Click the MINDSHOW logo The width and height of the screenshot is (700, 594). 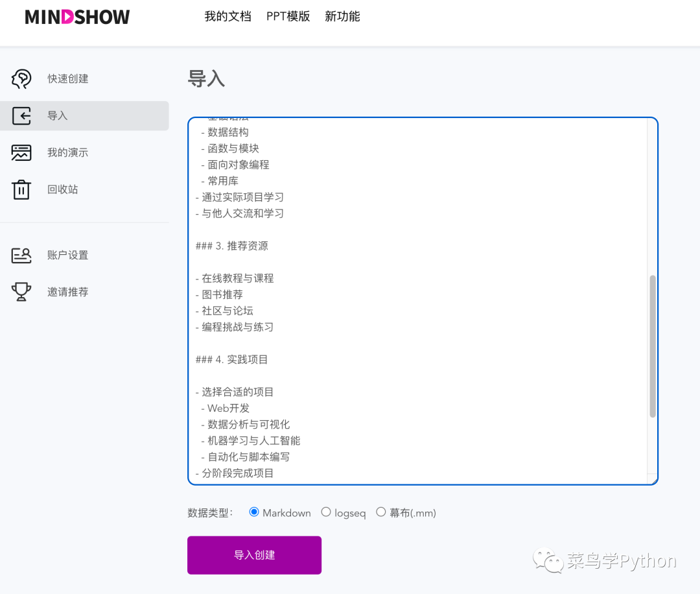pyautogui.click(x=77, y=18)
